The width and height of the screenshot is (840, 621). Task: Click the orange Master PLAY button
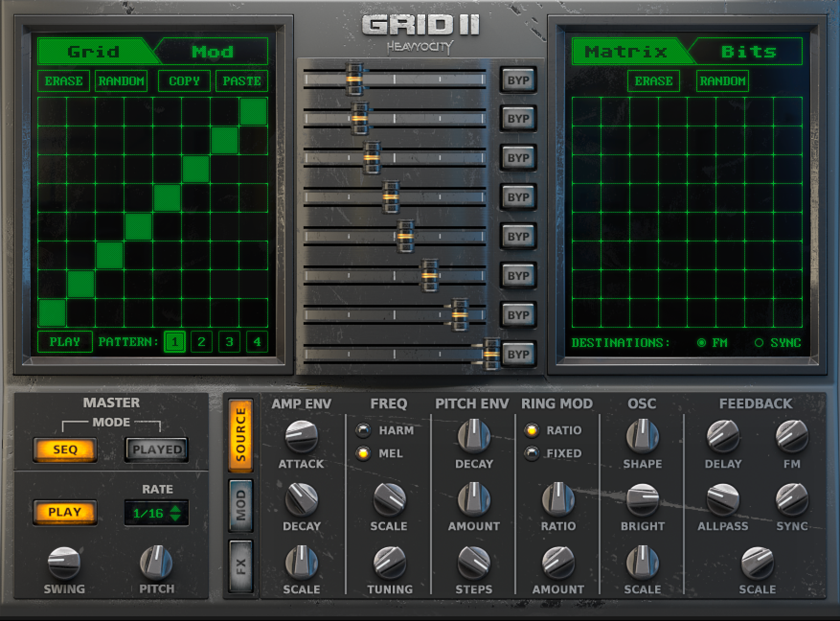(x=65, y=512)
